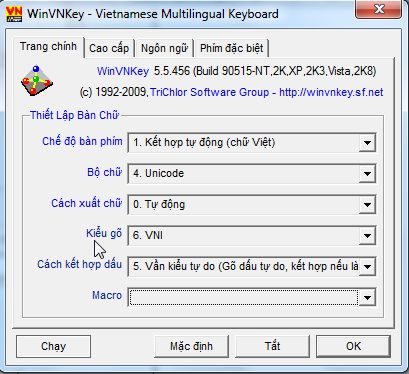
Task: Close the WinVNKey window
Action: coord(379,9)
